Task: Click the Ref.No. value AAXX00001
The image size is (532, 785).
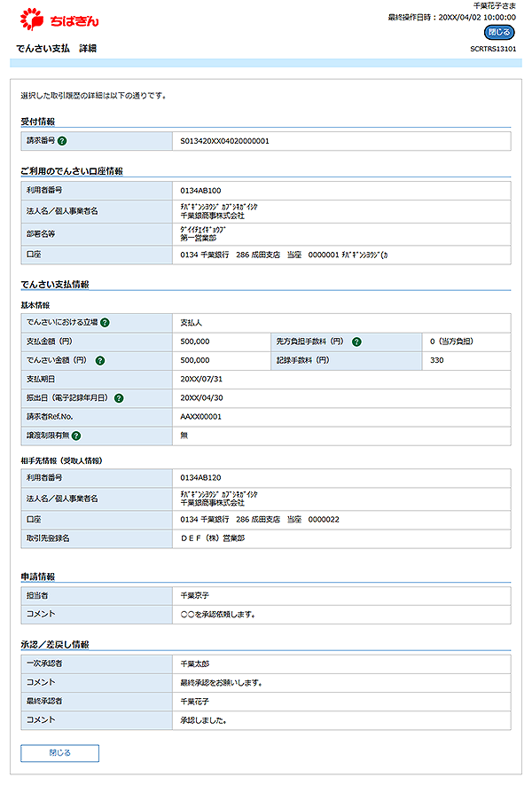Action: (200, 417)
